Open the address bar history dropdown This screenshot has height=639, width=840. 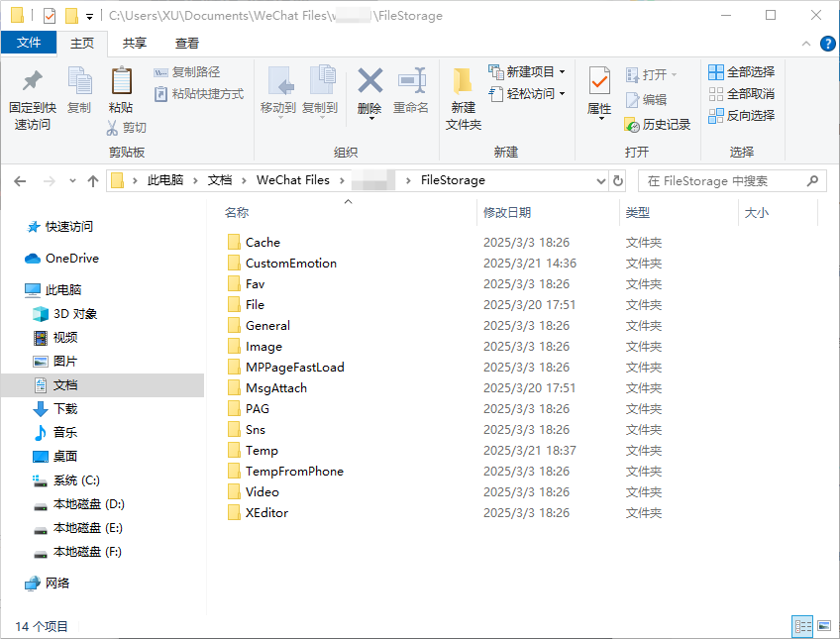pyautogui.click(x=599, y=180)
